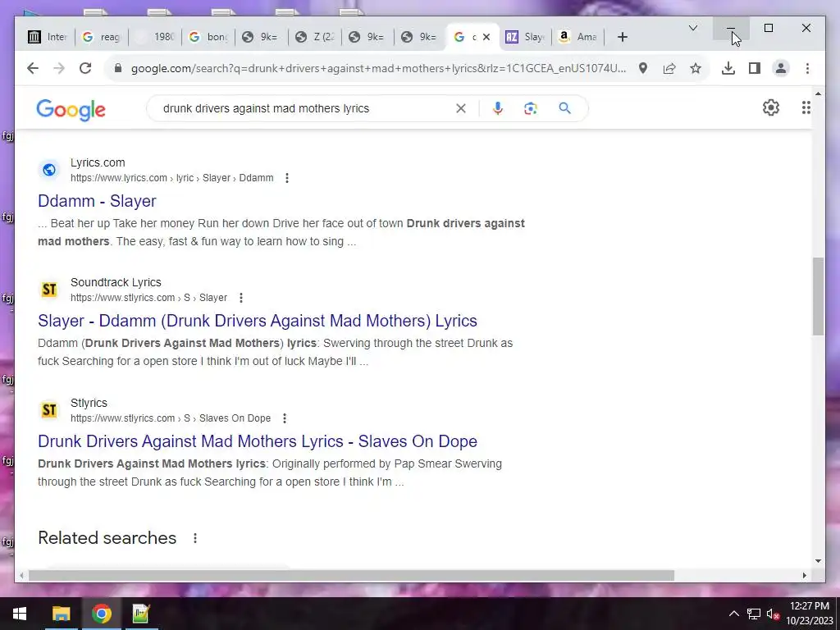
Task: Open the Ddamm - Slayer result
Action: [x=97, y=201]
